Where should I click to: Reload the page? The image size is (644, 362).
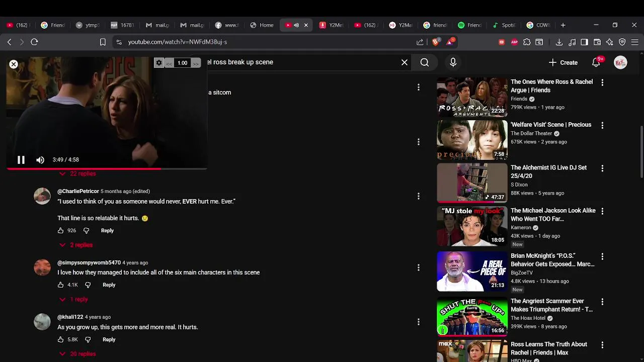click(x=34, y=42)
